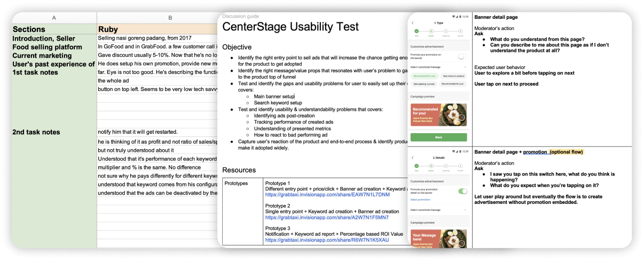Tap the 'Select promotion' blue link
Viewport: 644px width, 260px height.
421,200
